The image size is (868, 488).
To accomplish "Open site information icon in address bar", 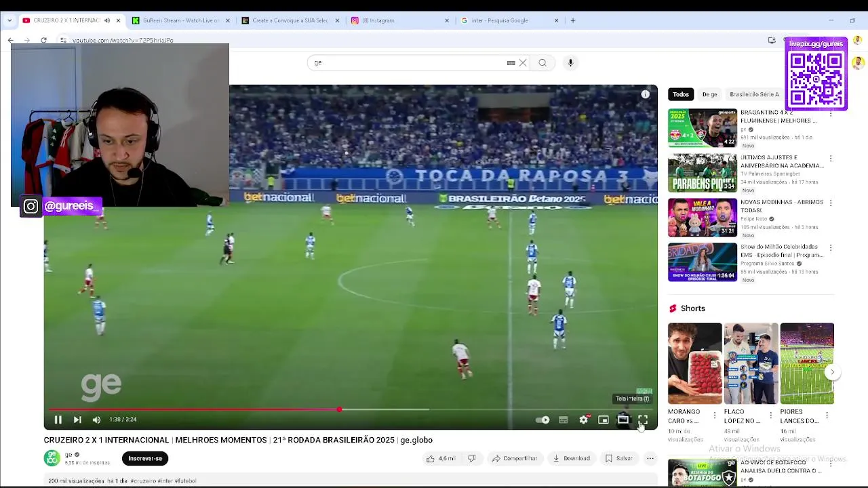I will [63, 41].
